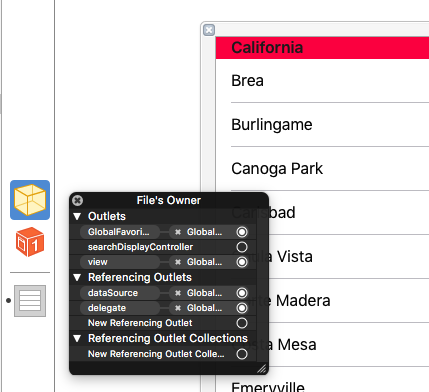Close the table view canvas with X icon
Viewport: 429px width, 392px height.
pyautogui.click(x=209, y=30)
